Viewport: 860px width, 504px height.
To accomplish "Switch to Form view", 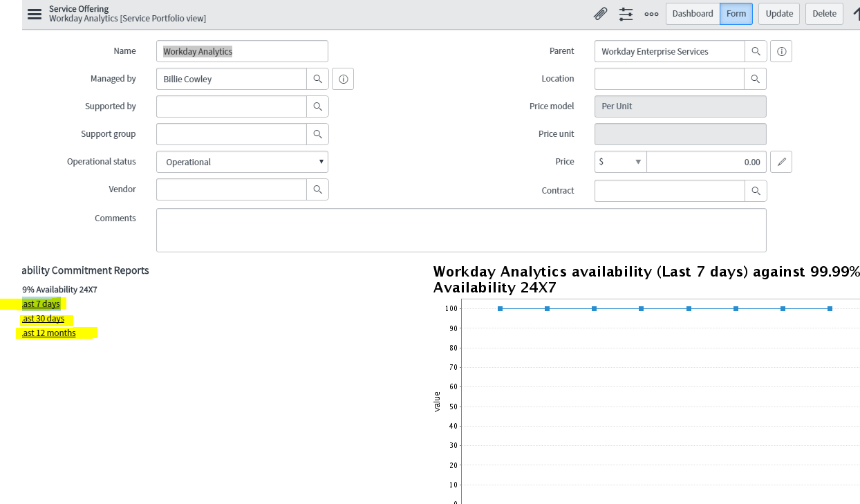I will [736, 14].
